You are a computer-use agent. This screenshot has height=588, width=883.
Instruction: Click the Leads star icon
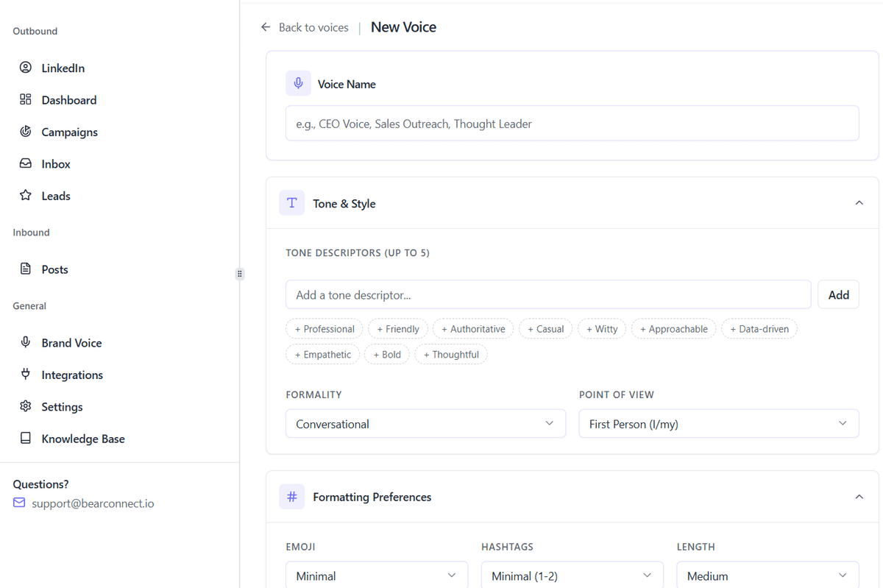pyautogui.click(x=26, y=196)
